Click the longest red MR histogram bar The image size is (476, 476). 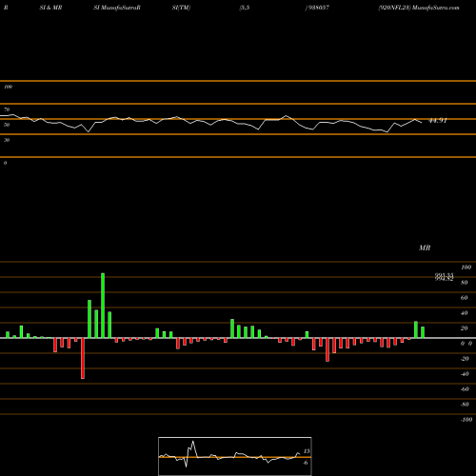83,358
